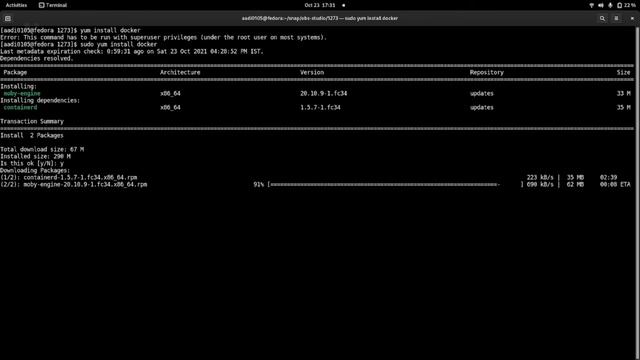
Task: Click the Size column header
Action: [623, 72]
